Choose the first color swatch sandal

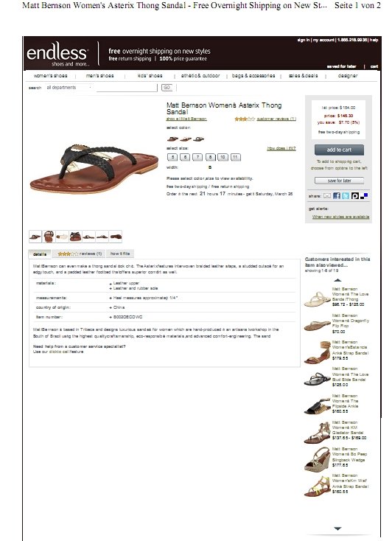coord(172,139)
